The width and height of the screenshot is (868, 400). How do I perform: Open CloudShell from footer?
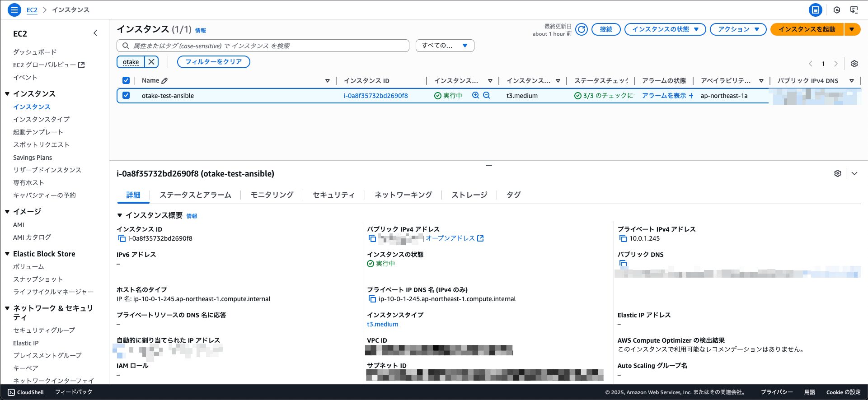tap(26, 392)
